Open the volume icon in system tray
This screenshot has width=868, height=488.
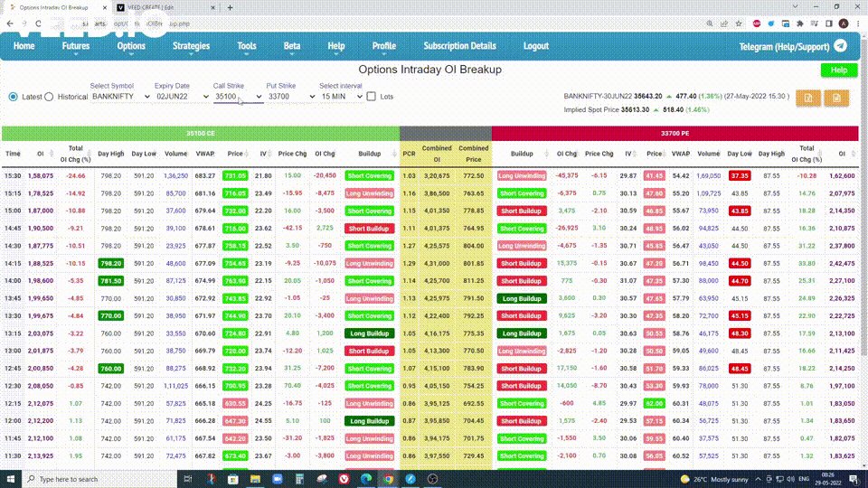click(790, 479)
